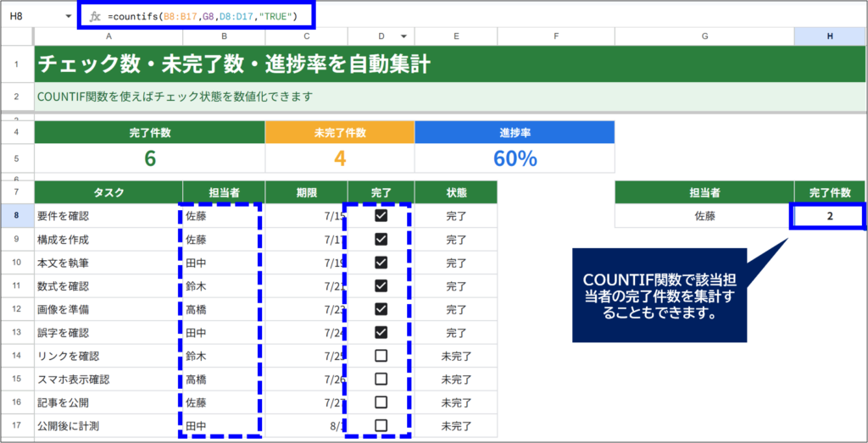This screenshot has height=443, width=868.
Task: Click the fx function icon in formula bar
Action: coord(95,17)
